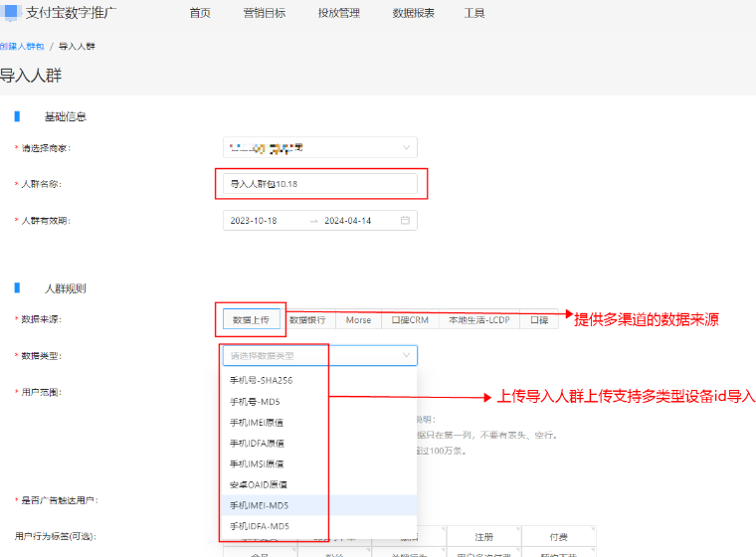
Task: Toggle the 付费 behavior tag
Action: point(559,537)
